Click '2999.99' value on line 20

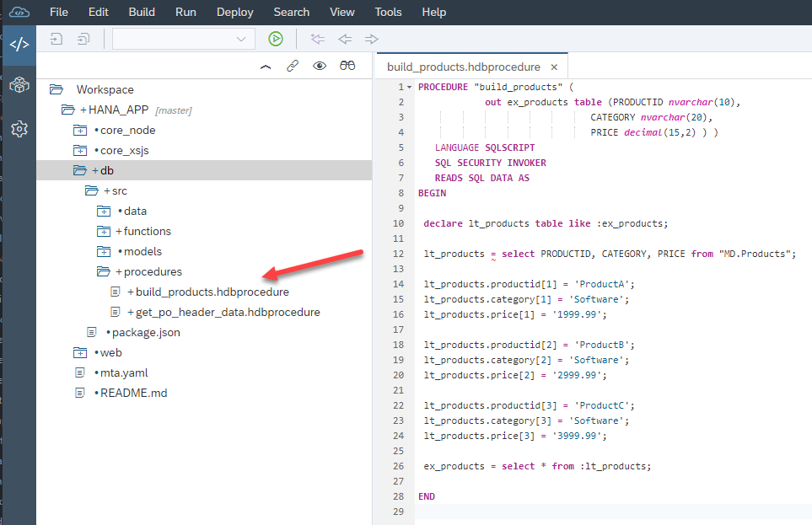point(577,375)
